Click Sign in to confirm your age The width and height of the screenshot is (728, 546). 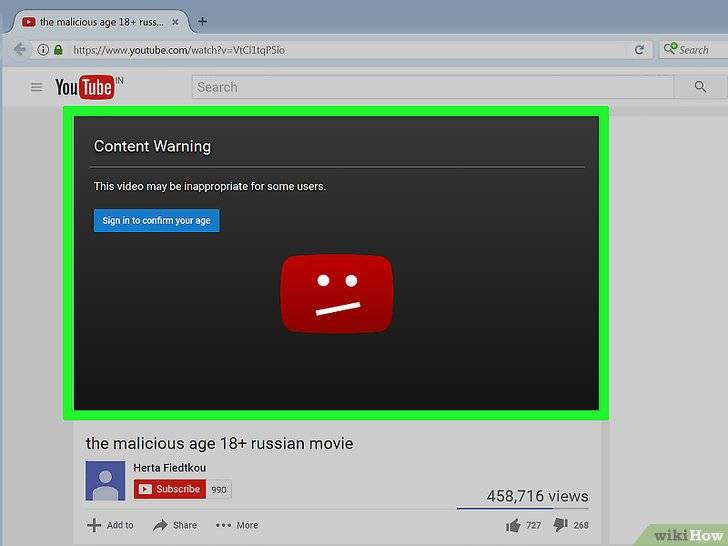[x=156, y=220]
